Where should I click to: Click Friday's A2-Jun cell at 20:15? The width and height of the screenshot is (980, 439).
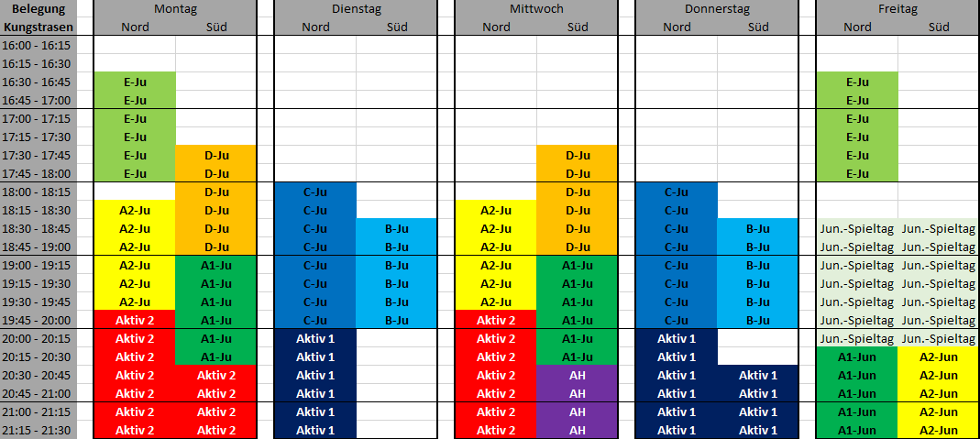(x=939, y=357)
